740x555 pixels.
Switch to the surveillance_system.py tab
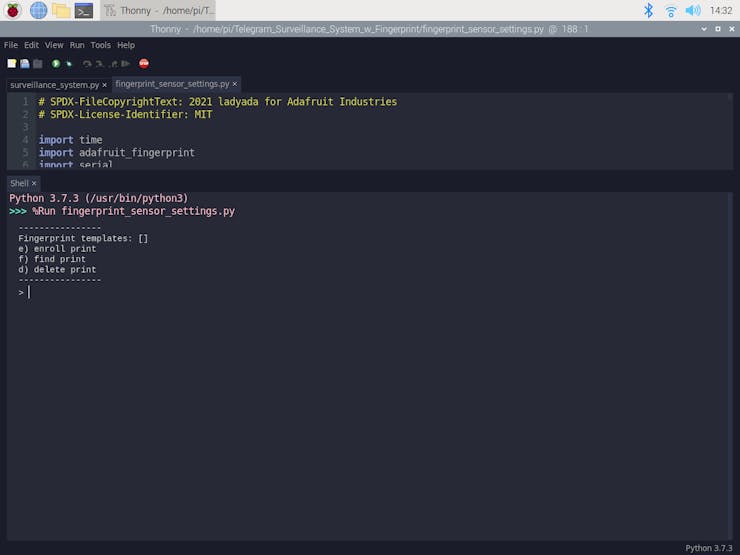pos(54,85)
